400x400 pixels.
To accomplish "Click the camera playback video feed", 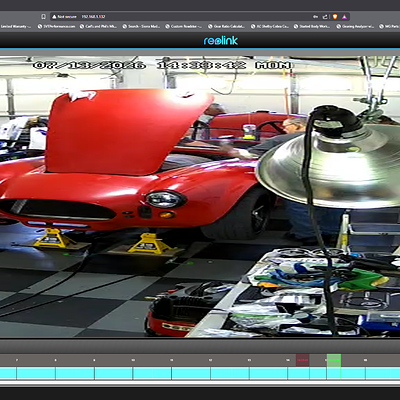I will point(200,197).
